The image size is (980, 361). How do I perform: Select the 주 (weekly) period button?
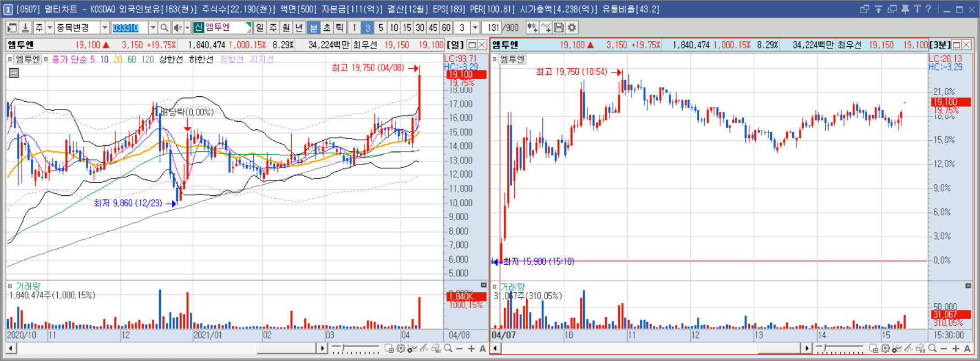pos(273,28)
